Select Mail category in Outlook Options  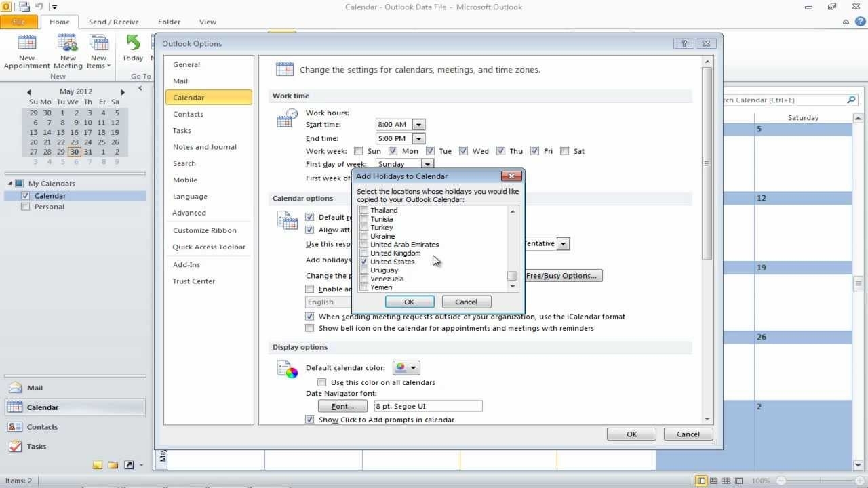coord(208,81)
